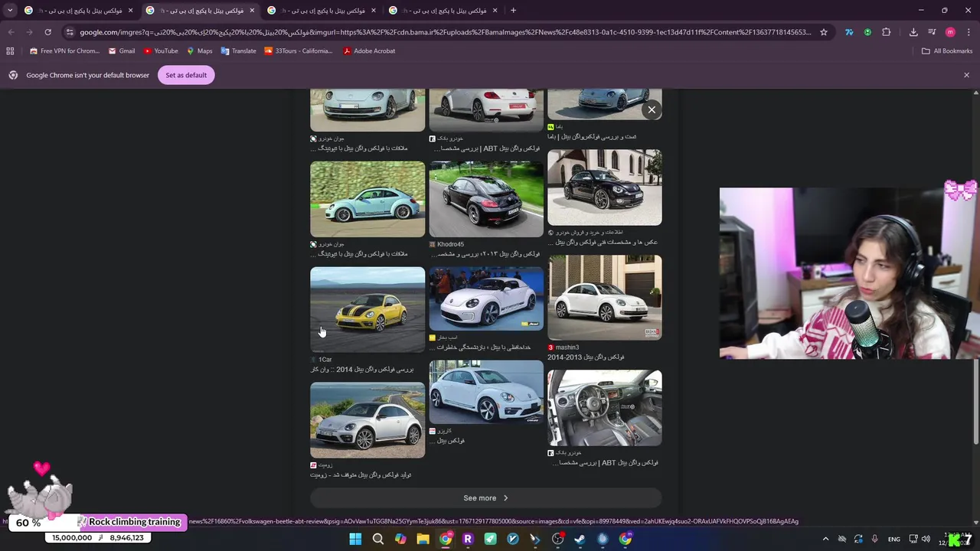This screenshot has height=551, width=980.
Task: Open the Windows Start menu
Action: [355, 539]
